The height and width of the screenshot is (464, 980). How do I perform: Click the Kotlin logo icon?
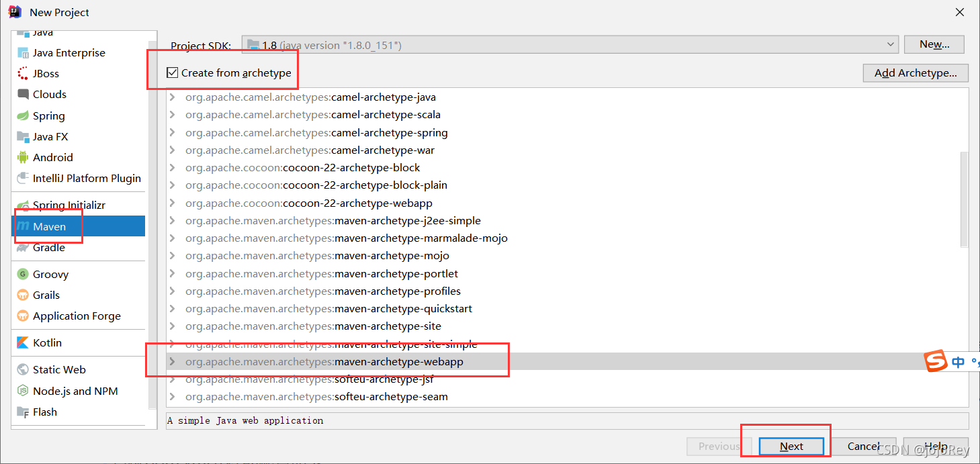(x=23, y=343)
